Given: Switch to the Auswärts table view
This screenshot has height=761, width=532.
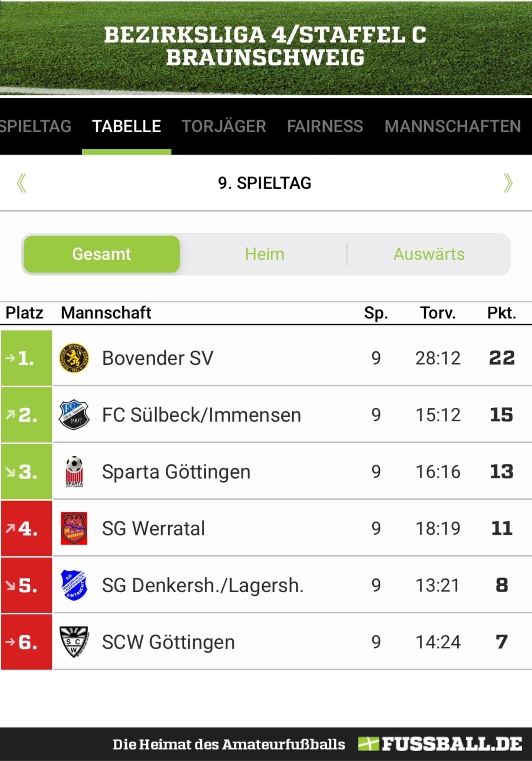Looking at the screenshot, I should click(x=429, y=254).
